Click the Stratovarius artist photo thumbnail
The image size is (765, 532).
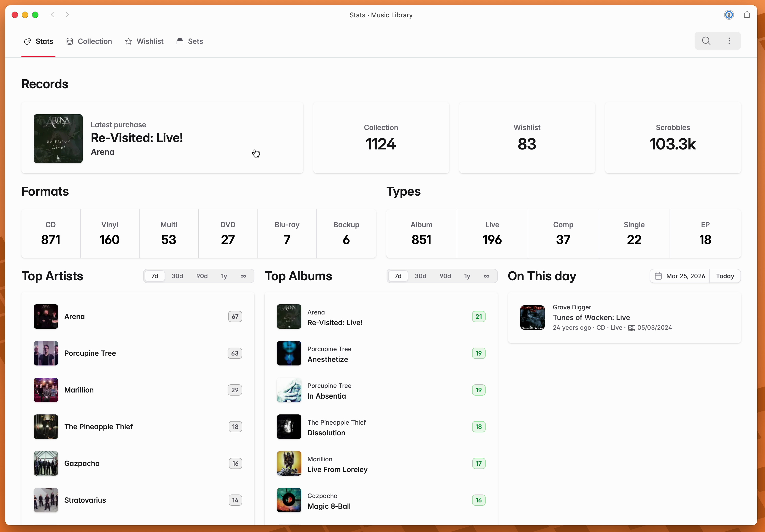tap(46, 500)
